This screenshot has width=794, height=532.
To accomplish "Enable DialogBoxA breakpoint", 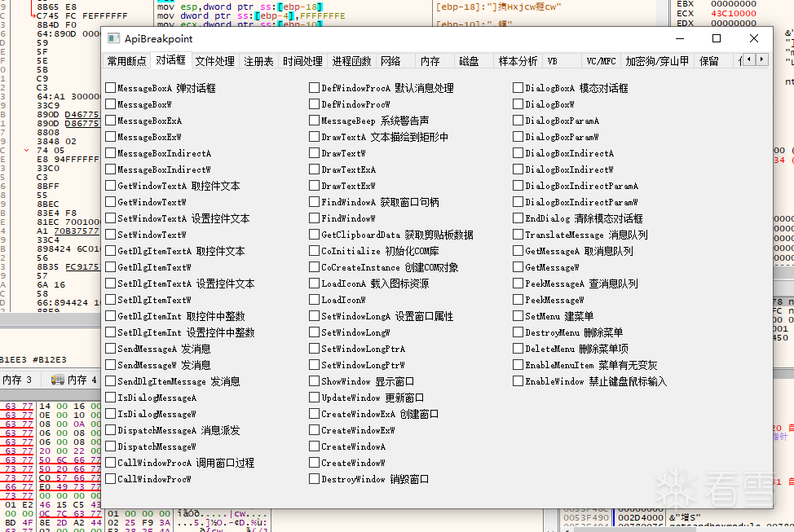I will 518,87.
